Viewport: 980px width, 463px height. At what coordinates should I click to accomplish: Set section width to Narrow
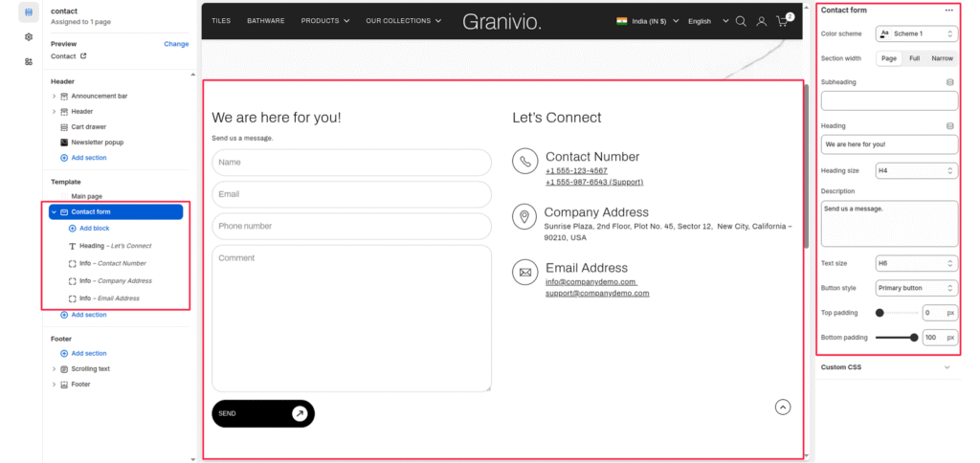click(x=942, y=58)
